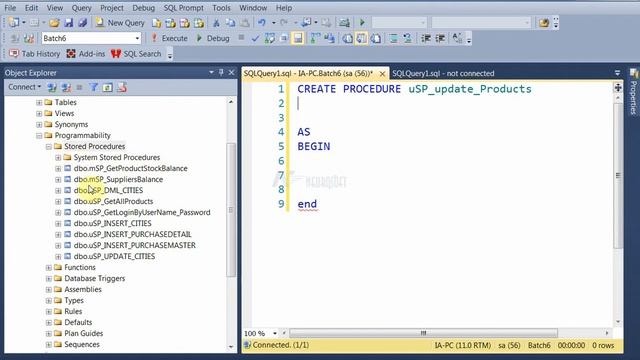The image size is (640, 360).
Task: Click the Filter icon in Object Explorer
Action: 93,87
